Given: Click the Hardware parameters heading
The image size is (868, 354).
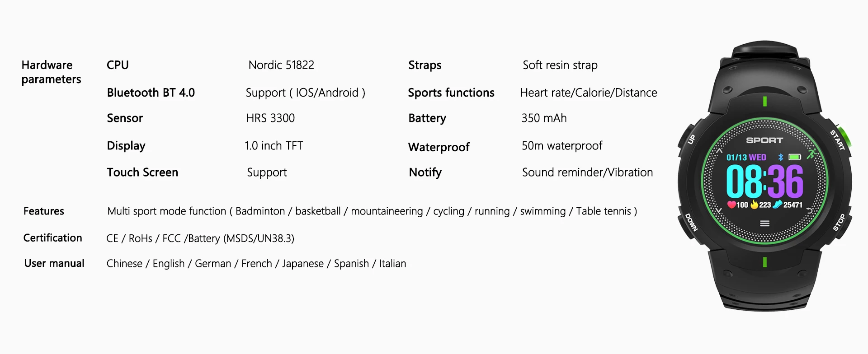Looking at the screenshot, I should 51,72.
